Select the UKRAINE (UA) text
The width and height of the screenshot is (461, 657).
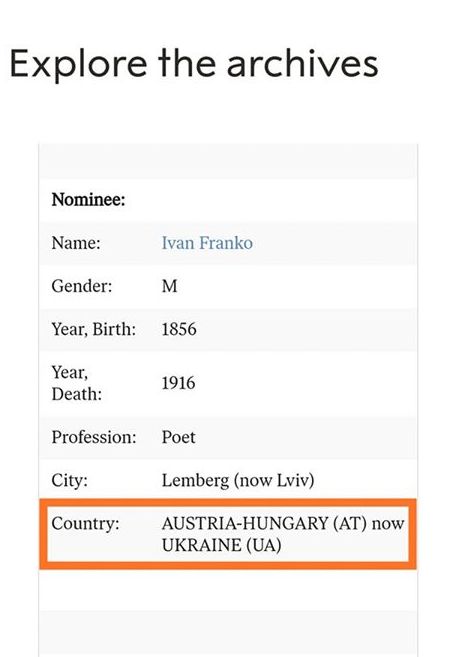tap(221, 546)
